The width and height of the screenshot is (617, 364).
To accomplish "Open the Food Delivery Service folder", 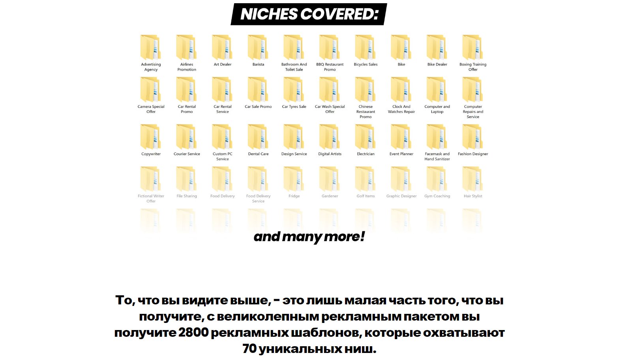I will point(258,179).
